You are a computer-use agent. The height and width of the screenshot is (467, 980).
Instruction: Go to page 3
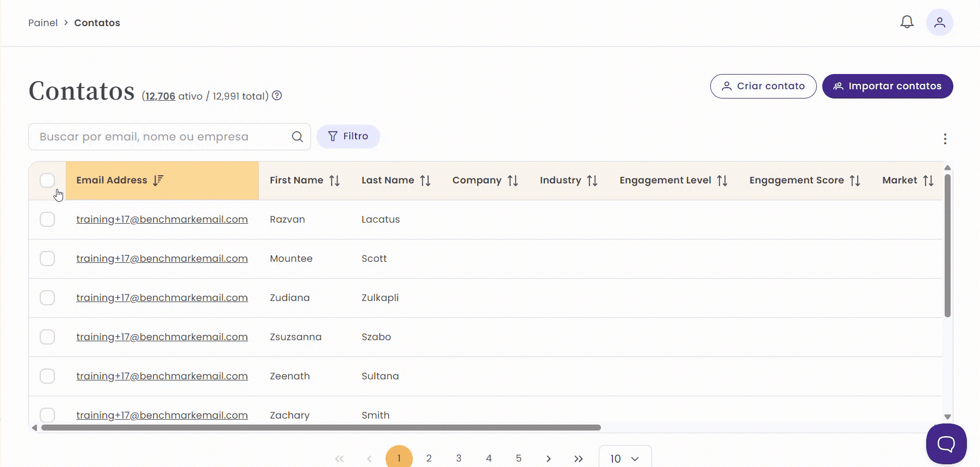[459, 458]
